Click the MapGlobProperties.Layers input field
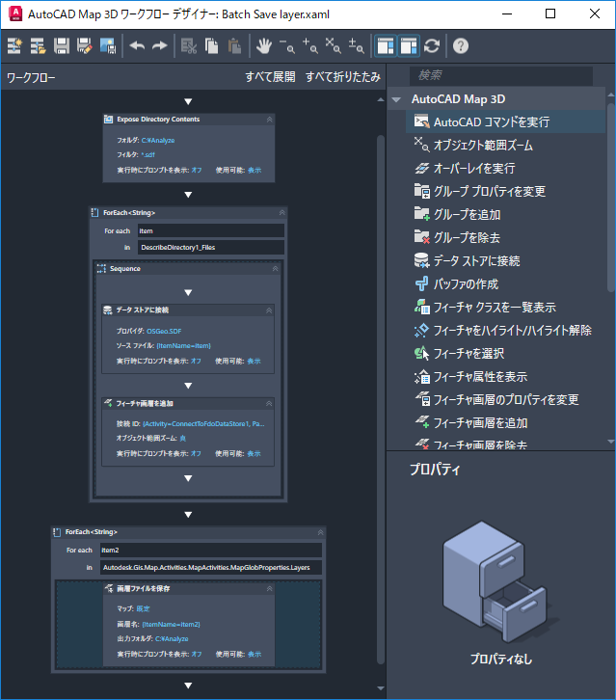Image resolution: width=616 pixels, height=700 pixels. coord(211,567)
